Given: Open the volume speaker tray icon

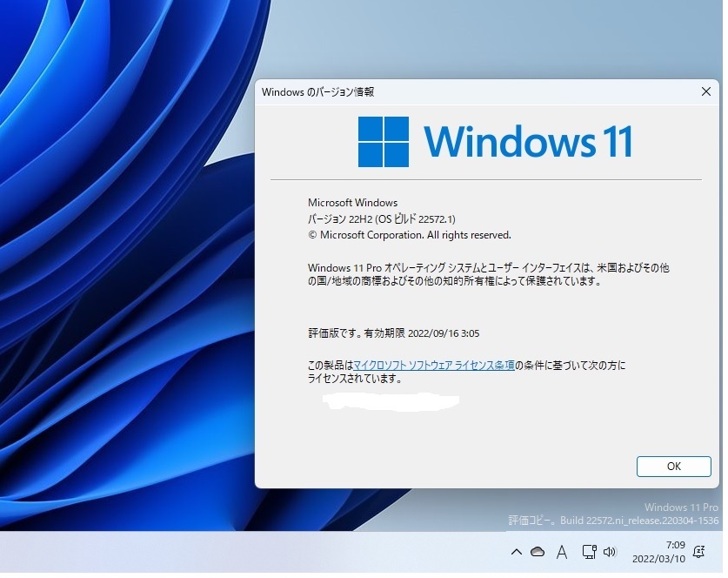Looking at the screenshot, I should (610, 552).
